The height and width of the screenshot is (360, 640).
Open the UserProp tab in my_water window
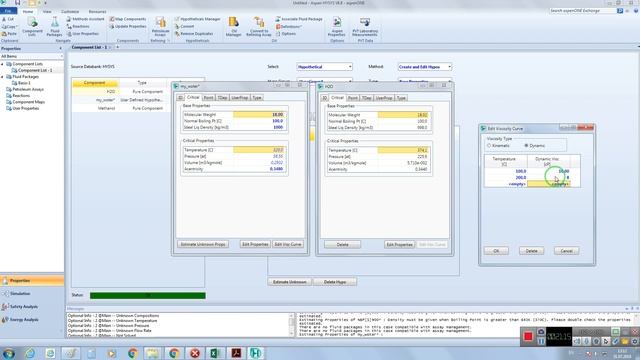[240, 98]
